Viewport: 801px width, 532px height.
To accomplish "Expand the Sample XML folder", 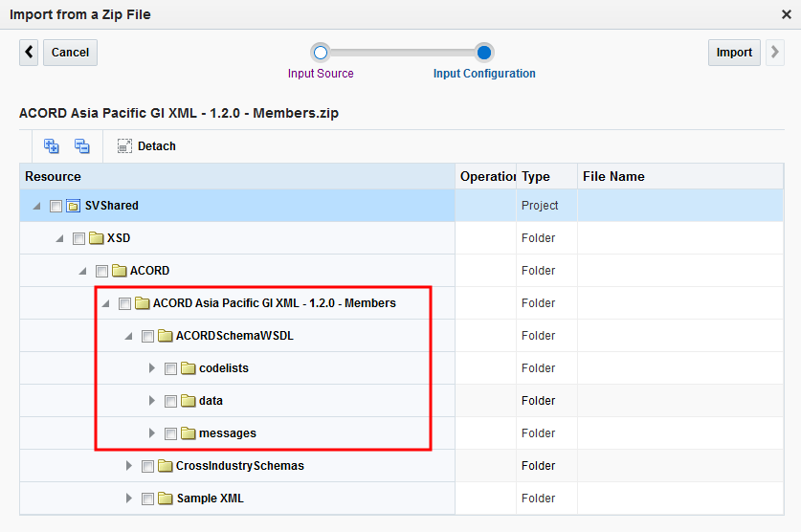I will (x=129, y=499).
